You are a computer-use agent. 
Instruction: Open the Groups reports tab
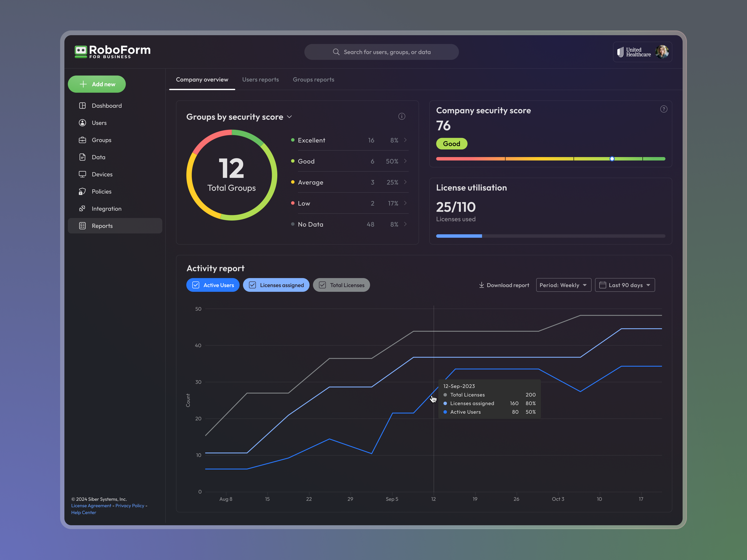click(313, 79)
